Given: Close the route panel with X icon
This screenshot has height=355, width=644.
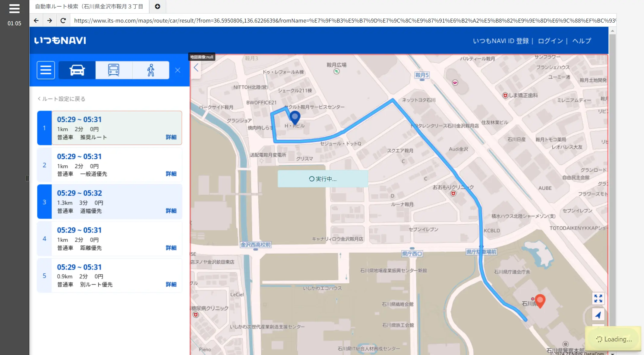Looking at the screenshot, I should click(178, 70).
